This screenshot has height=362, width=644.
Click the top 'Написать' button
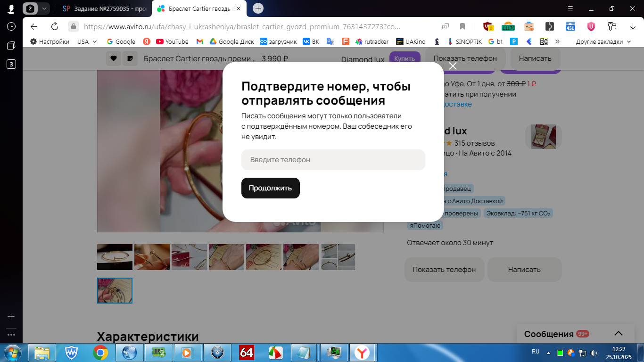pos(535,58)
